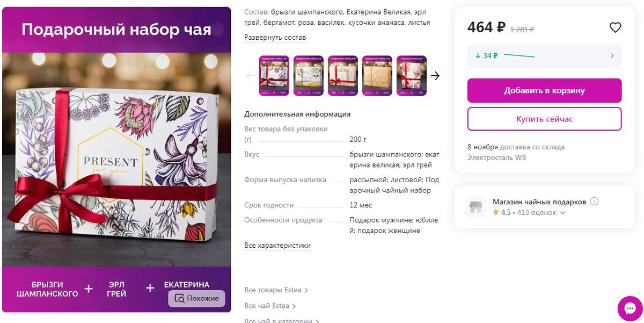Click the previous arrow in thumbnail carousel
644x323 pixels.
[x=250, y=76]
